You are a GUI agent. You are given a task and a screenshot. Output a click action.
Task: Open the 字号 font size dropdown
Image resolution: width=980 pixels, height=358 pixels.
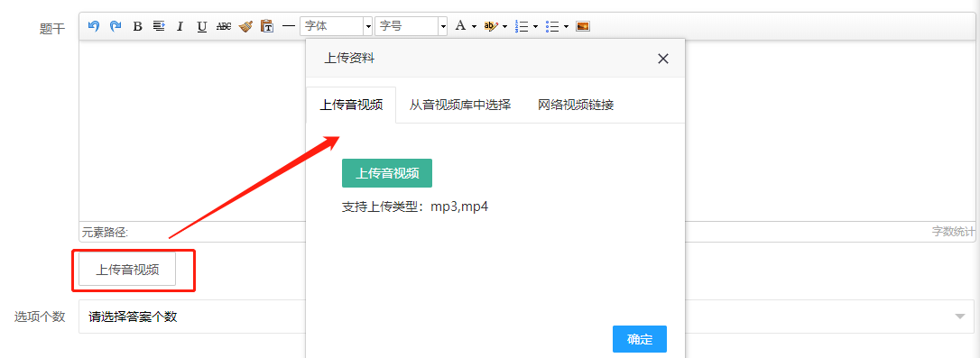(411, 26)
